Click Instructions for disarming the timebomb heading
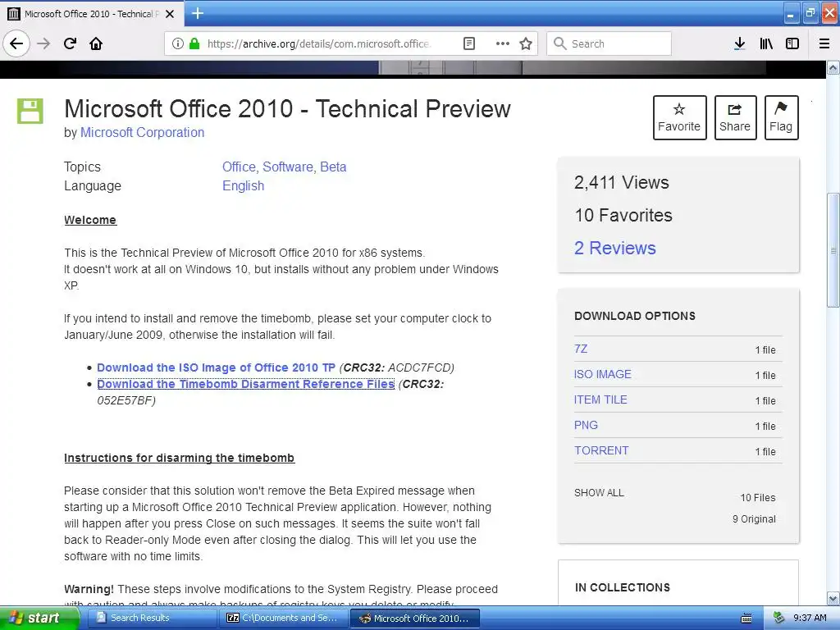The image size is (840, 630). point(179,458)
